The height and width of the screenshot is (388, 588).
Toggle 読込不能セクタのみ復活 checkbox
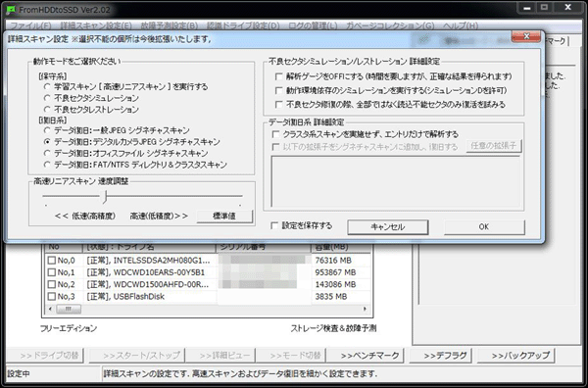pos(278,104)
